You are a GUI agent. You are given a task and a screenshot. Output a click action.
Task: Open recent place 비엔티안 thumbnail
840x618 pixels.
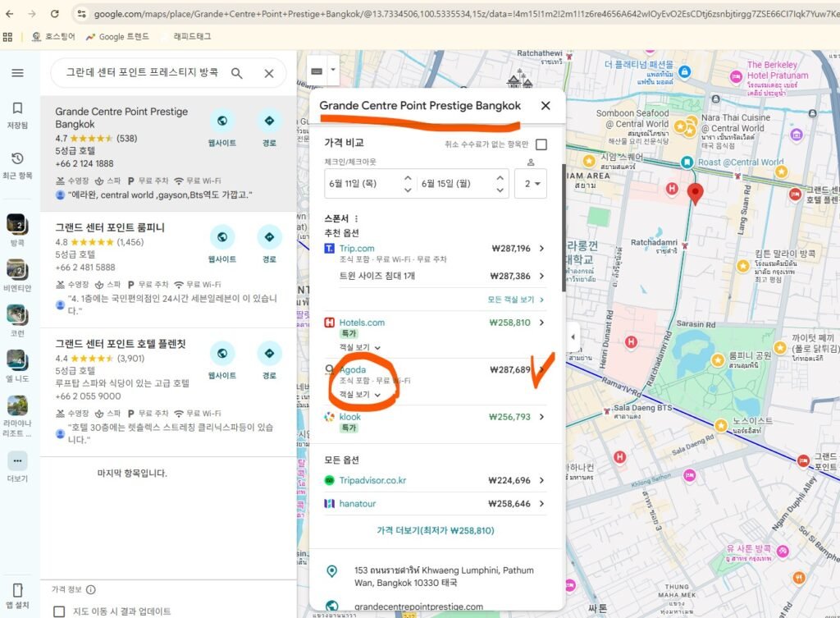point(17,269)
